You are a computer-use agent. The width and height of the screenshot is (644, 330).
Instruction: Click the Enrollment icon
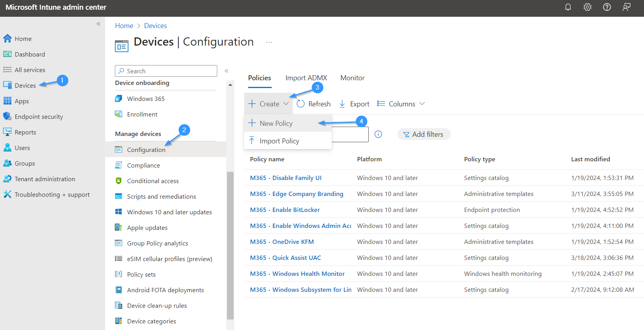[119, 114]
